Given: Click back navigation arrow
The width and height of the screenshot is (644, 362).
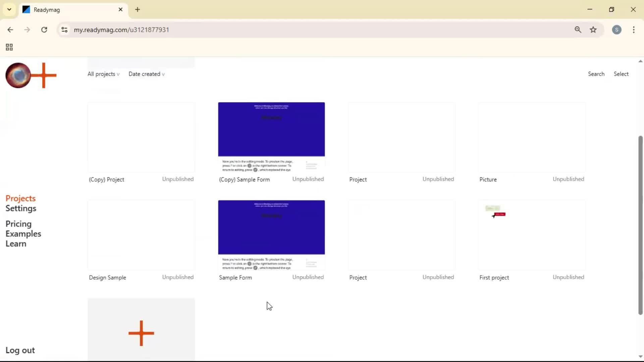Looking at the screenshot, I should (x=10, y=29).
